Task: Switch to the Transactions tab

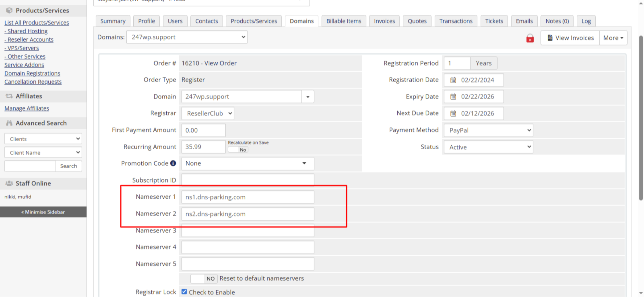Action: coord(456,21)
